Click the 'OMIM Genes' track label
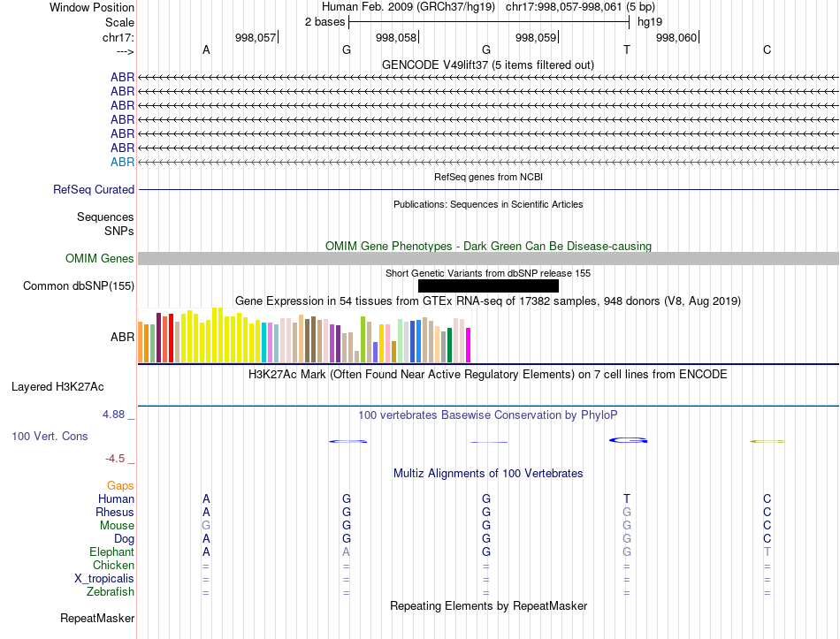Viewport: 840px width, 639px height. point(100,258)
